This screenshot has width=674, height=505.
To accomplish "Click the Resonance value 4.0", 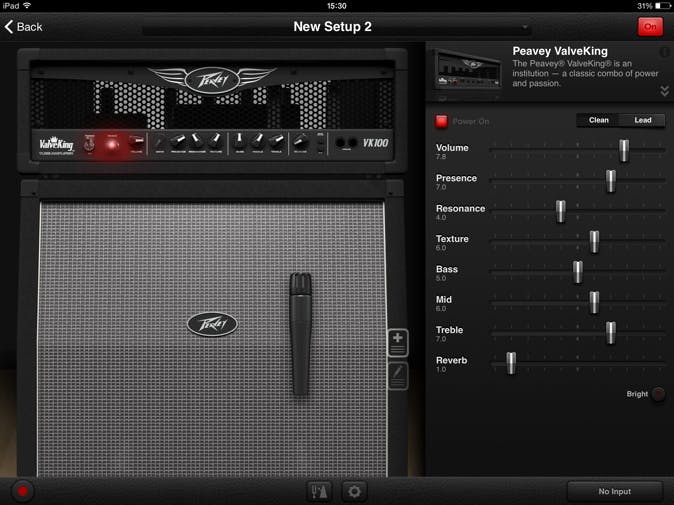I will [441, 217].
